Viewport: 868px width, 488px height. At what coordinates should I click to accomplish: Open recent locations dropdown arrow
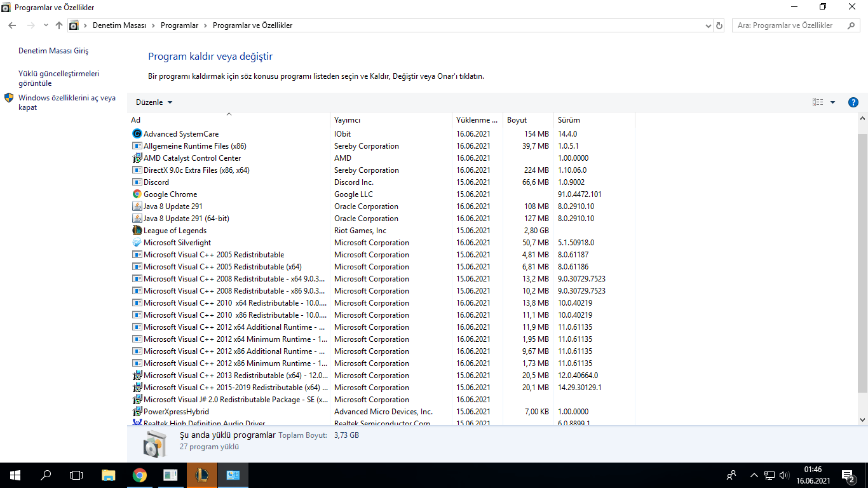point(46,25)
